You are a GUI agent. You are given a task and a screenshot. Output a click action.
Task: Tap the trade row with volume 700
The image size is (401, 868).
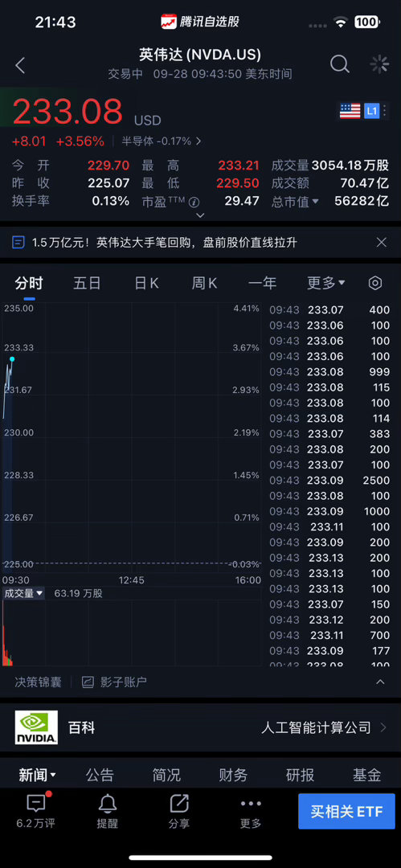pos(329,636)
